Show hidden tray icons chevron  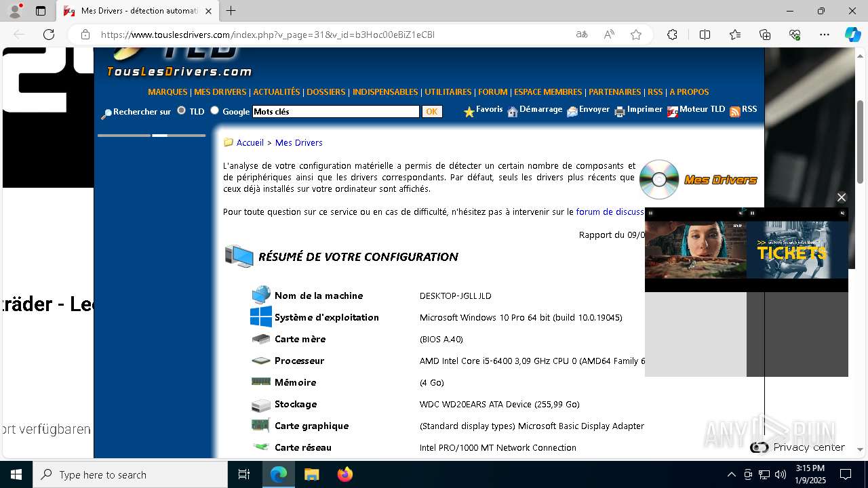(x=731, y=474)
